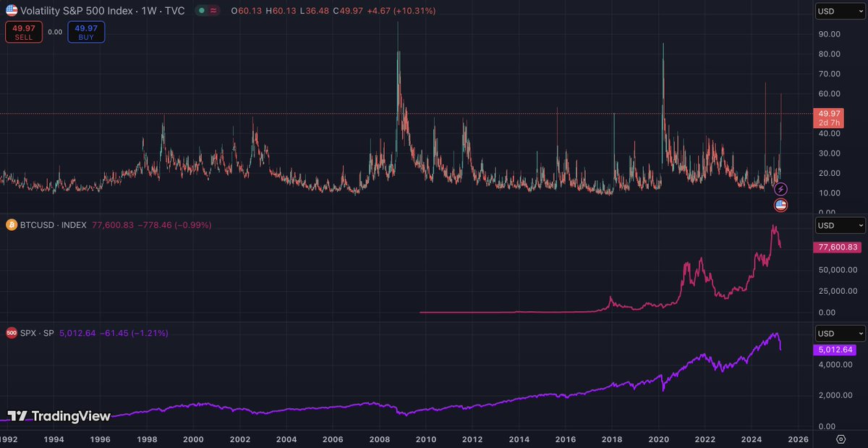Click the US flag event marker on chart

[780, 206]
